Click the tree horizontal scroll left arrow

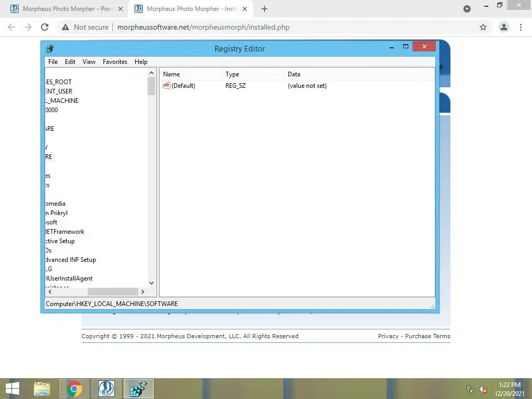[x=50, y=292]
